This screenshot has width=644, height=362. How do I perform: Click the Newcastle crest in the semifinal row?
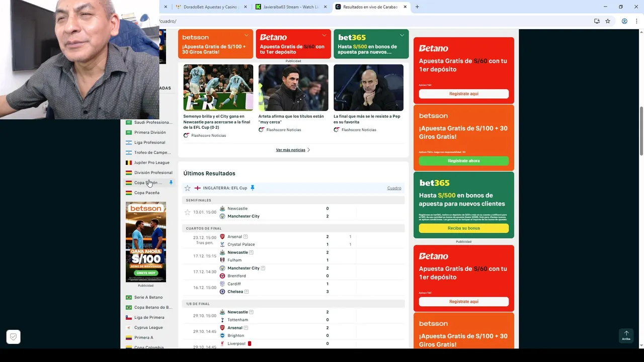coord(222,208)
